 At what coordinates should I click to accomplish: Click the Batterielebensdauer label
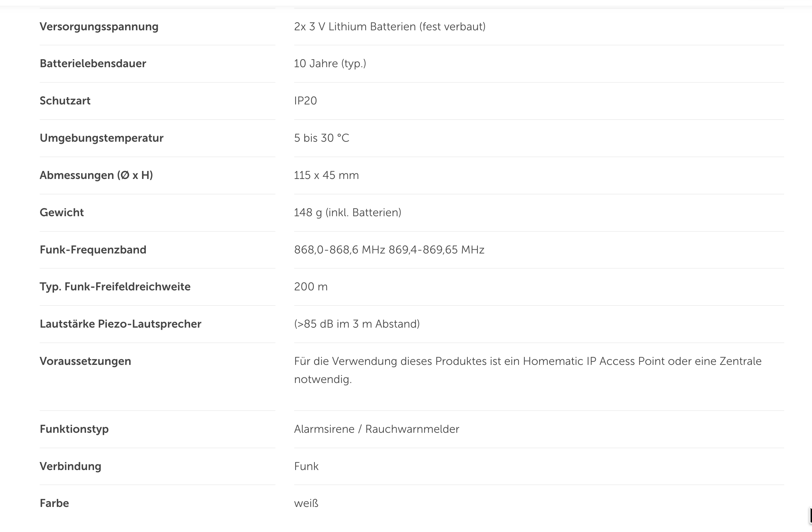[x=93, y=64]
